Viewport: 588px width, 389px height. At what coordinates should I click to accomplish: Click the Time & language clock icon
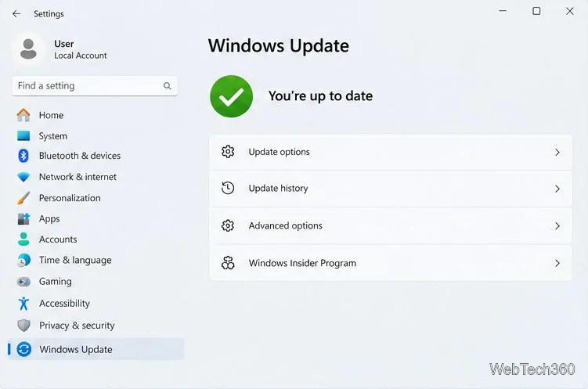coord(23,260)
